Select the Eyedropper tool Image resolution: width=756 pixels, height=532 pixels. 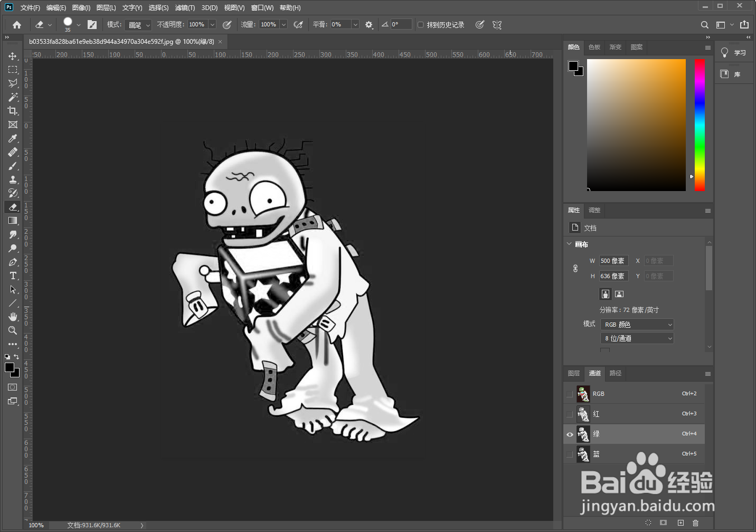(13, 138)
